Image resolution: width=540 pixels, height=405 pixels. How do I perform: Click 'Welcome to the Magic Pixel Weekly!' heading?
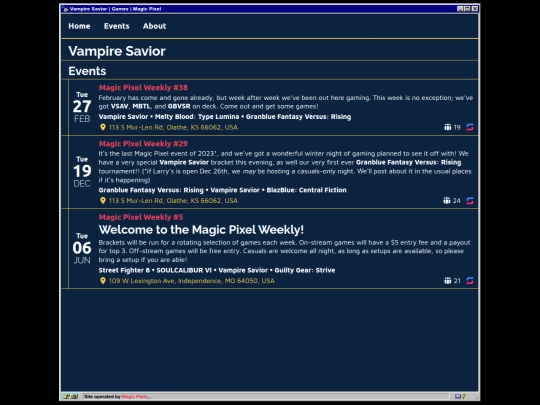click(x=201, y=230)
